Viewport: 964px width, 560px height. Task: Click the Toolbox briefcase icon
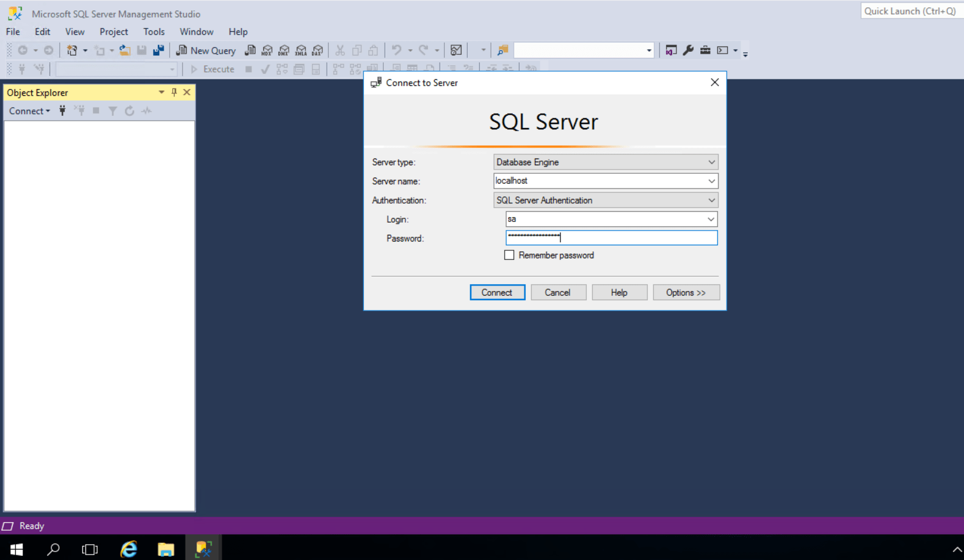tap(705, 51)
